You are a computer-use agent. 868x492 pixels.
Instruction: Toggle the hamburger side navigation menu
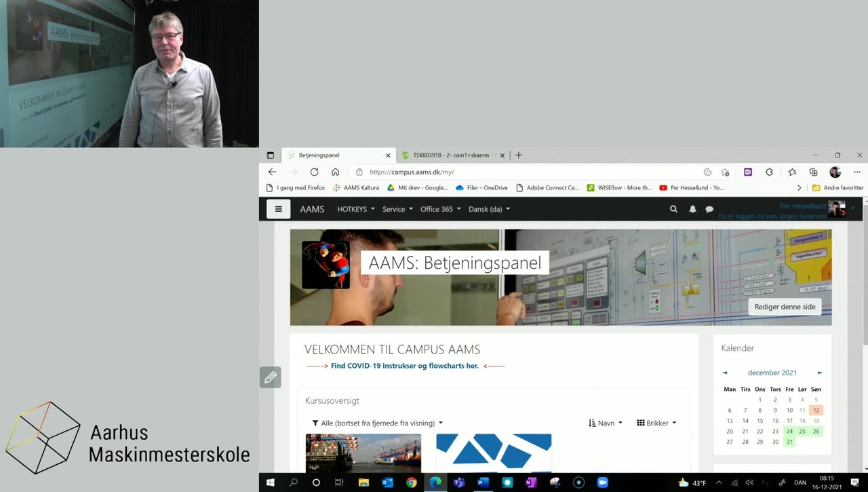(278, 209)
